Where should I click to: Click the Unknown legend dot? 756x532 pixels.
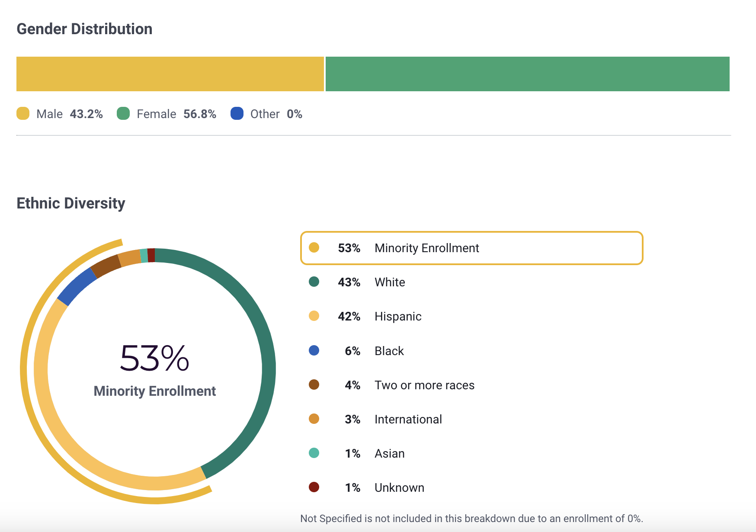pyautogui.click(x=314, y=487)
